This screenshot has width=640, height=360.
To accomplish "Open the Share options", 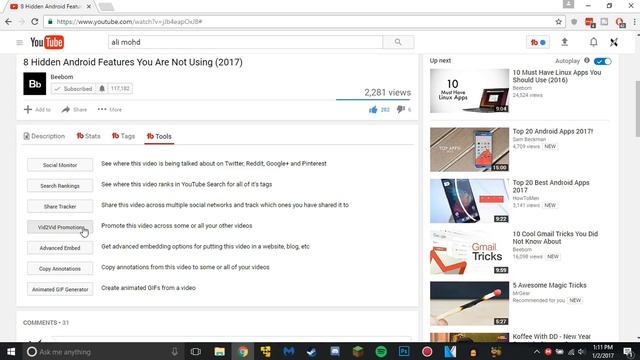I will pos(74,109).
